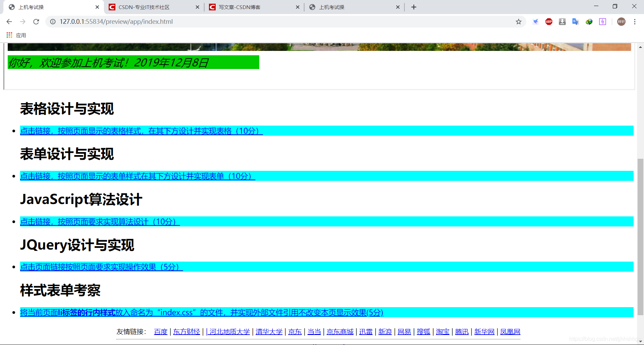The image size is (644, 345).
Task: Switch to 写文章-CSDN博客 tab
Action: click(x=239, y=7)
